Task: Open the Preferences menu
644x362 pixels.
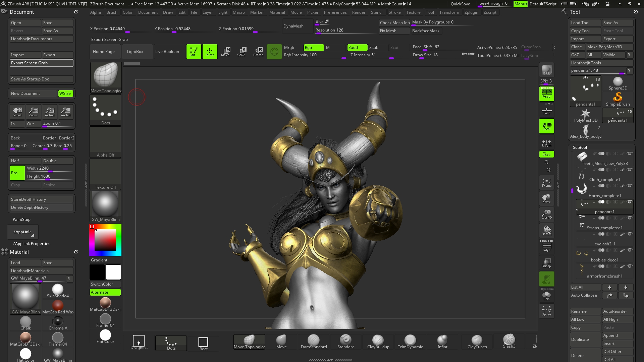Action: (x=335, y=12)
